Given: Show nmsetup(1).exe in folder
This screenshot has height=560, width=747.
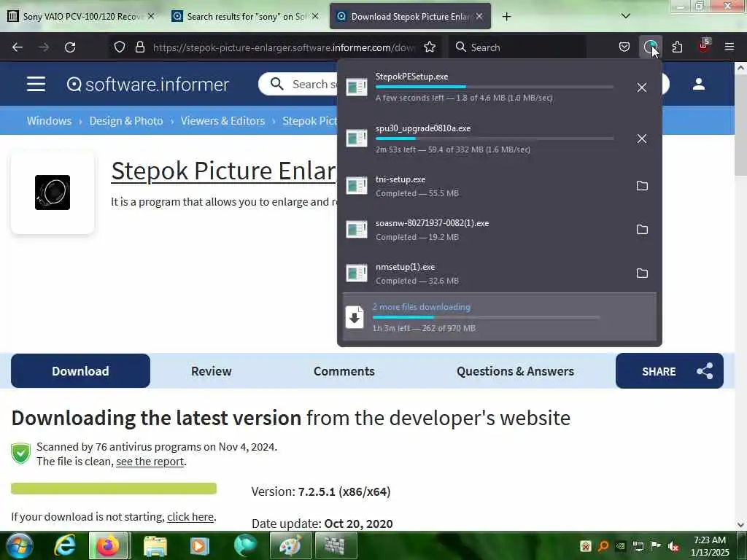Looking at the screenshot, I should (642, 273).
